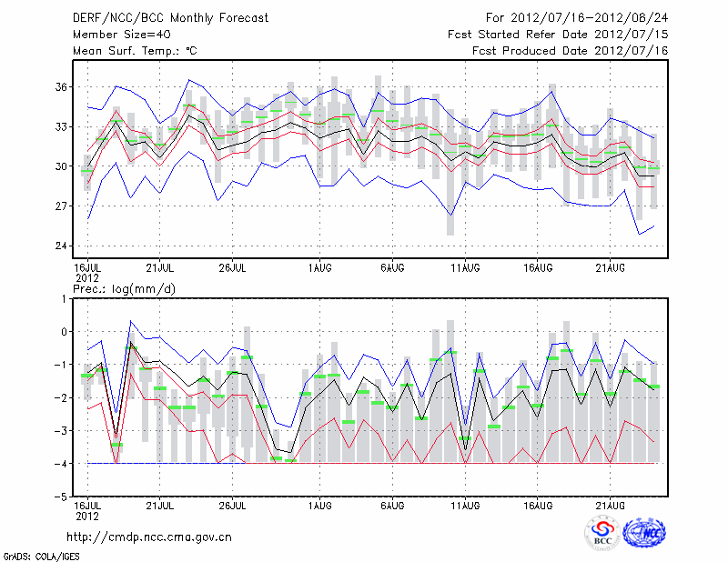Open the cmdp.ncc.cma.gov.cn URL link

point(149,537)
